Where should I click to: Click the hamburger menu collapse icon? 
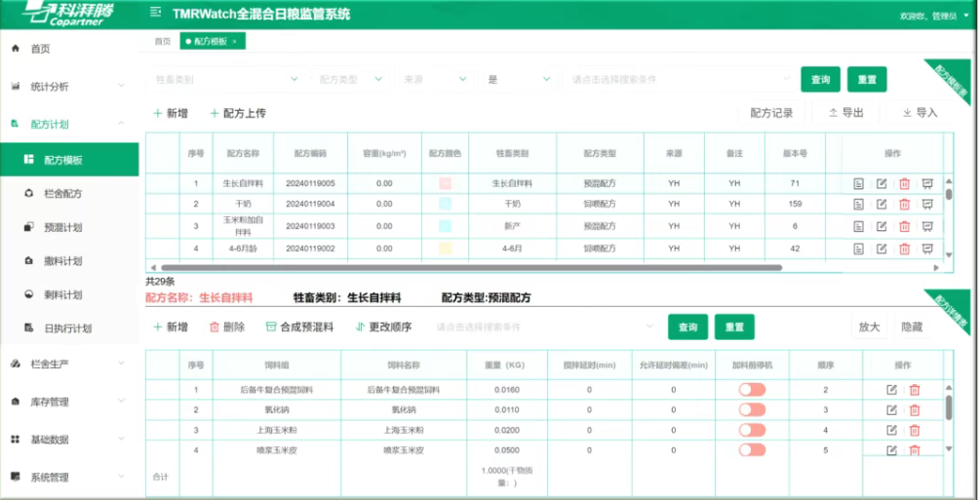coord(155,14)
